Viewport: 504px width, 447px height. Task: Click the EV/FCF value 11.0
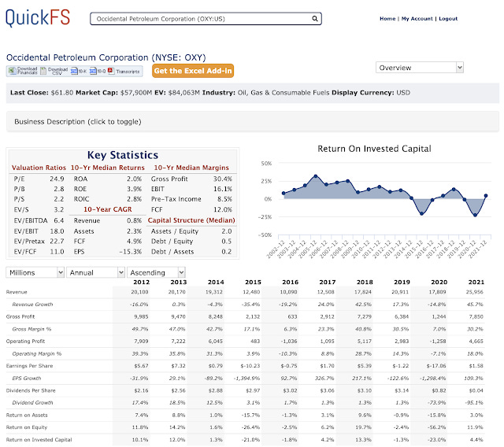coord(57,252)
